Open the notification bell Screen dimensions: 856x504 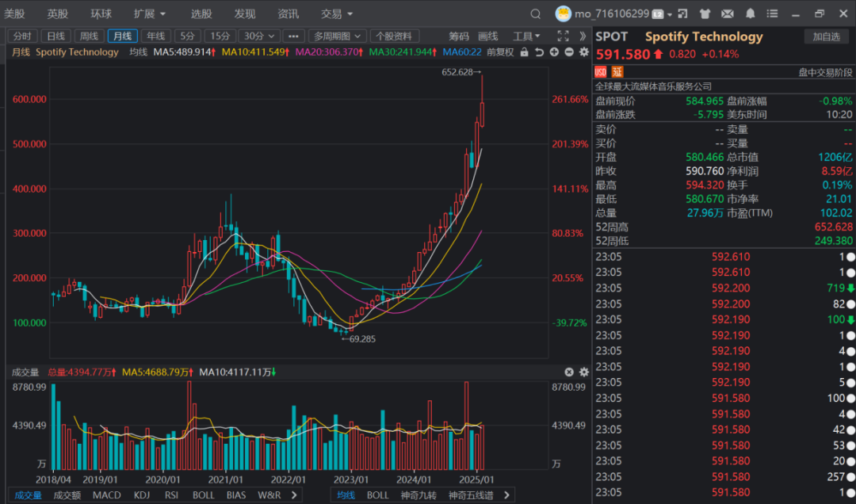coord(750,14)
